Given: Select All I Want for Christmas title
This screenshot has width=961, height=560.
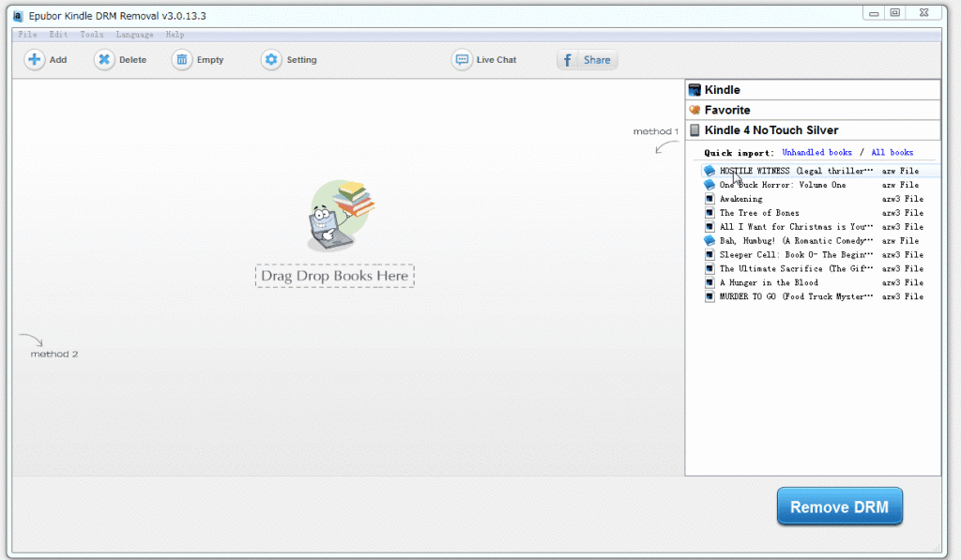Looking at the screenshot, I should pos(796,227).
